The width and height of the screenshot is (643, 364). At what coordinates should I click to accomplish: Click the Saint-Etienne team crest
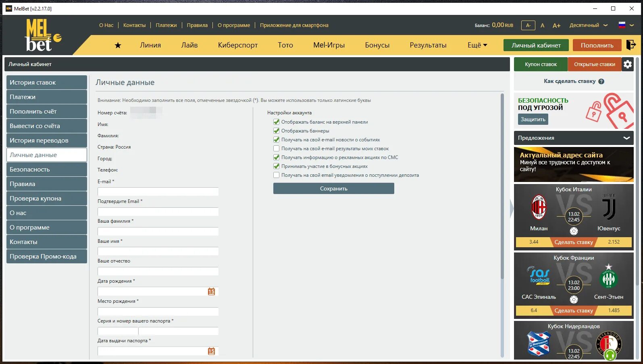click(608, 276)
